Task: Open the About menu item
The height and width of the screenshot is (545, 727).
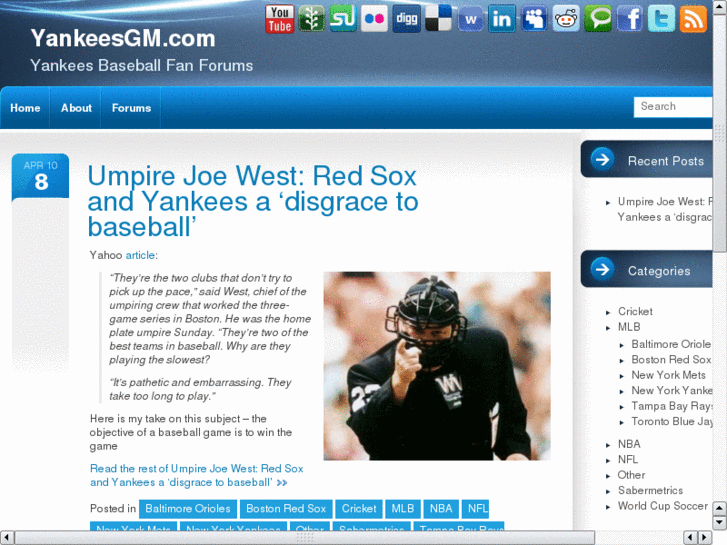Action: point(76,108)
